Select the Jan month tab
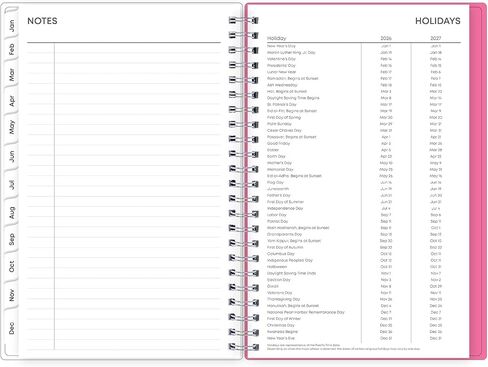 (12, 25)
